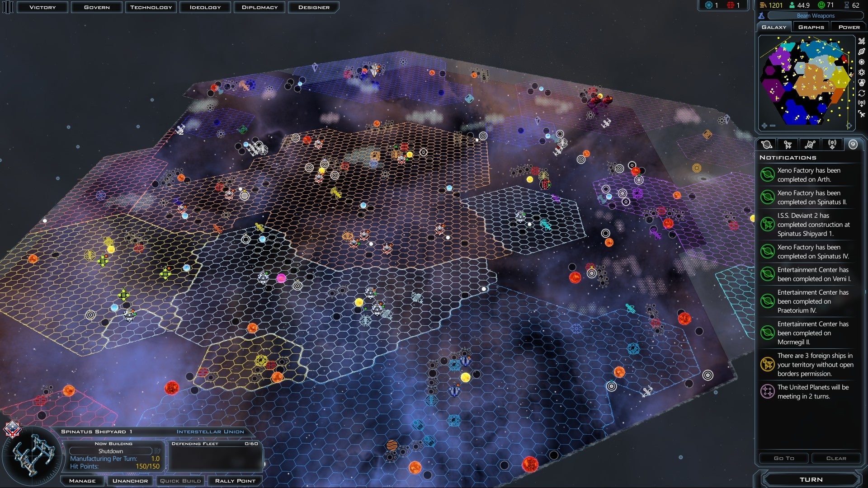Click the Unanchor button
Image resolution: width=868 pixels, height=488 pixels.
130,481
